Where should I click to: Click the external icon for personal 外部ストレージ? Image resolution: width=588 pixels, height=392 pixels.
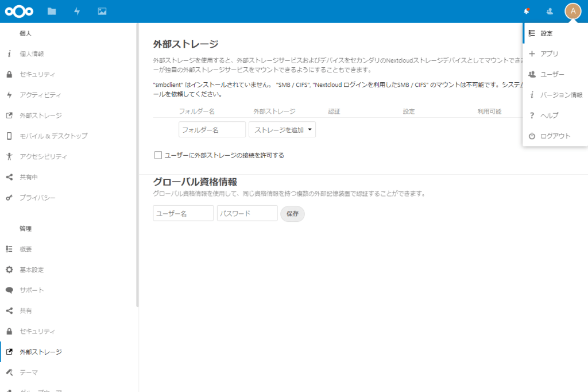click(9, 116)
